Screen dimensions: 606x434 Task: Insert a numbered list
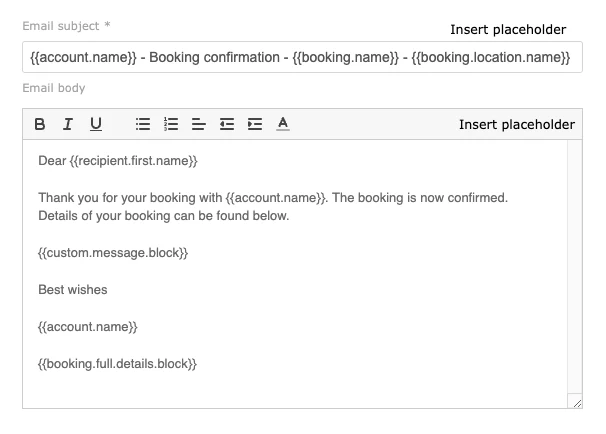pos(171,124)
